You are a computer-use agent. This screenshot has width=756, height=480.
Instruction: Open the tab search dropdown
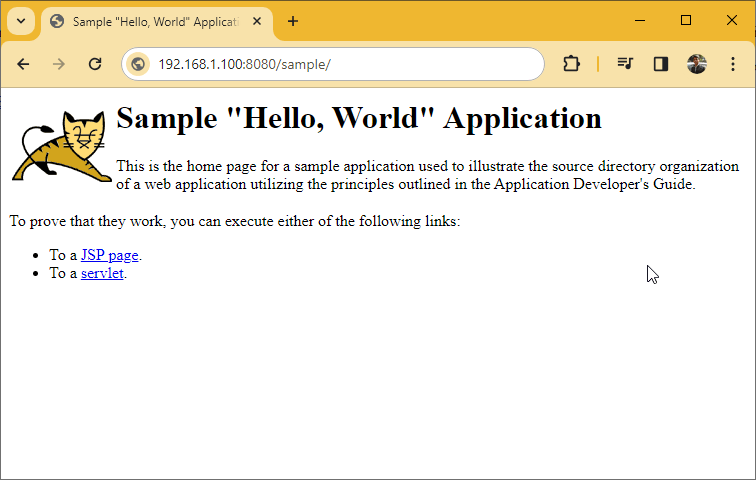pyautogui.click(x=21, y=21)
